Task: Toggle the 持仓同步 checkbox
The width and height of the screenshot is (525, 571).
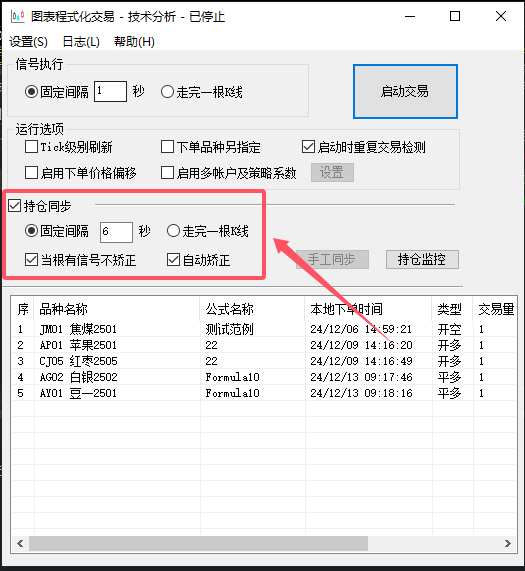Action: tap(15, 206)
